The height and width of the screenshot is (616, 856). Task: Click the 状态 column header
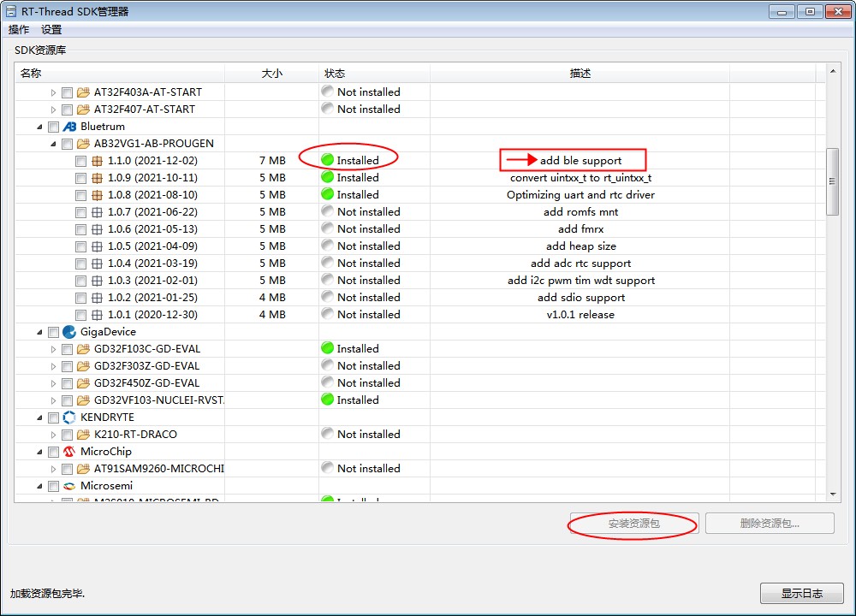(375, 73)
